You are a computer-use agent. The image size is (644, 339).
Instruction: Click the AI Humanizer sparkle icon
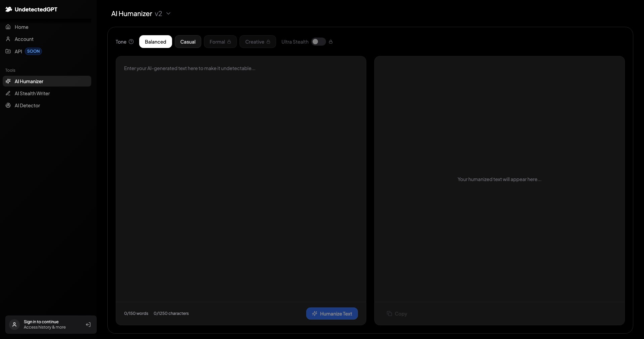coord(8,81)
